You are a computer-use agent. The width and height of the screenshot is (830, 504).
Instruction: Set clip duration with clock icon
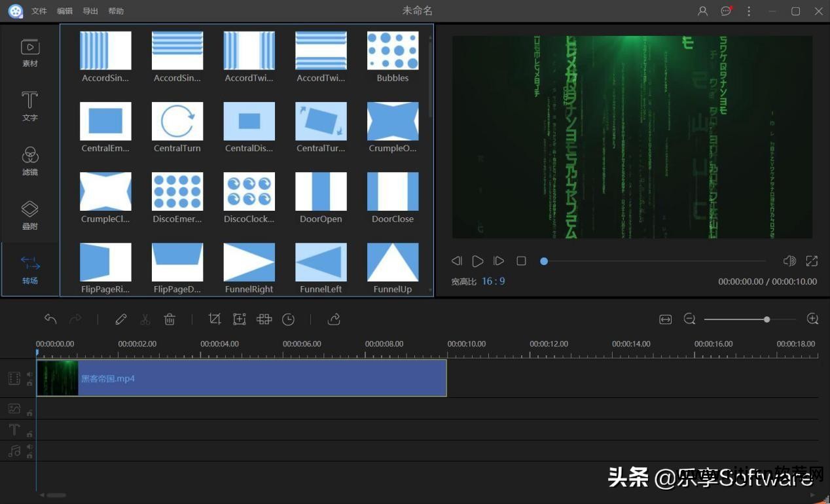tap(289, 319)
